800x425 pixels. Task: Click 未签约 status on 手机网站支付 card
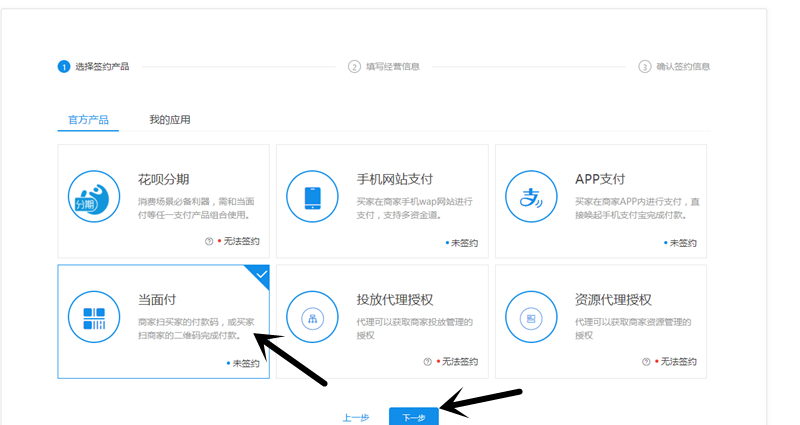[x=464, y=243]
